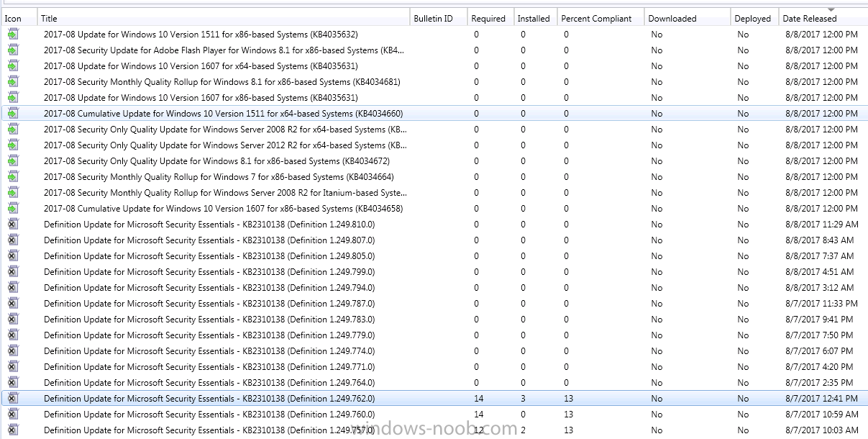Image resolution: width=868 pixels, height=439 pixels.
Task: Click expired icon for Definition 1.249.779.0
Action: (x=13, y=335)
